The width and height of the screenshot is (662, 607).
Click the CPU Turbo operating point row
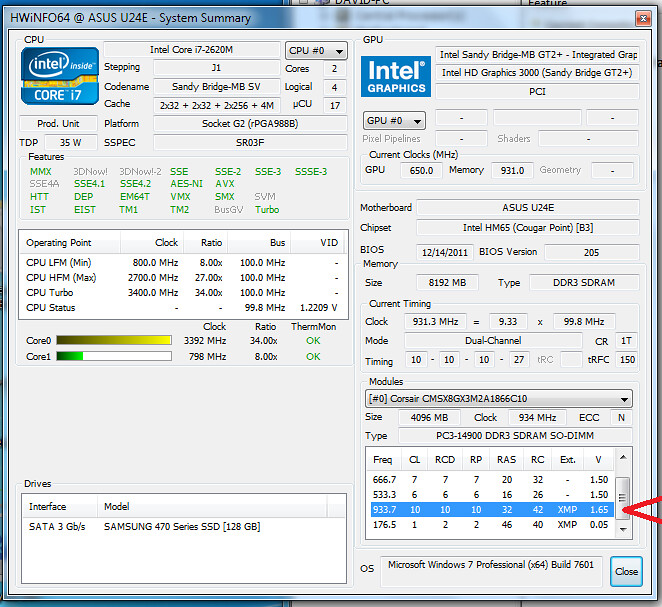tap(182, 293)
